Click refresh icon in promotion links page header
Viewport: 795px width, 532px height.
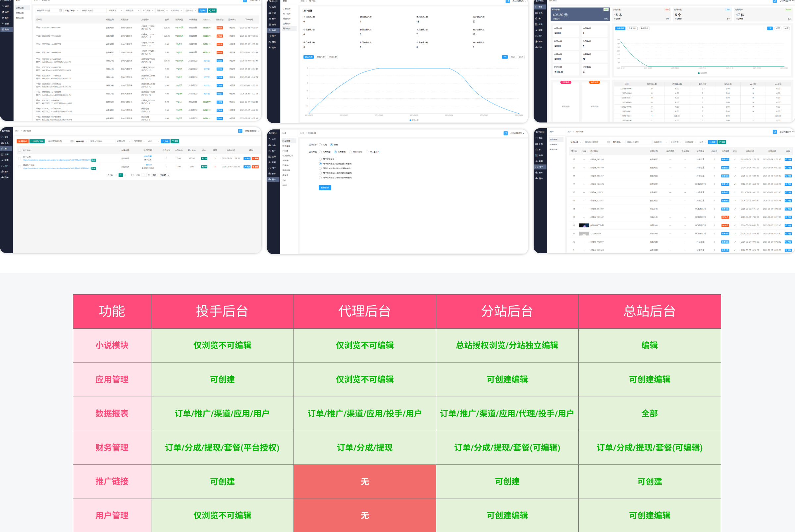coord(240,131)
